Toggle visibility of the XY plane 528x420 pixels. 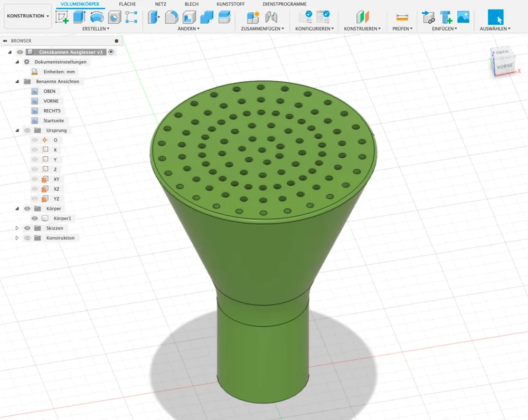pos(35,179)
